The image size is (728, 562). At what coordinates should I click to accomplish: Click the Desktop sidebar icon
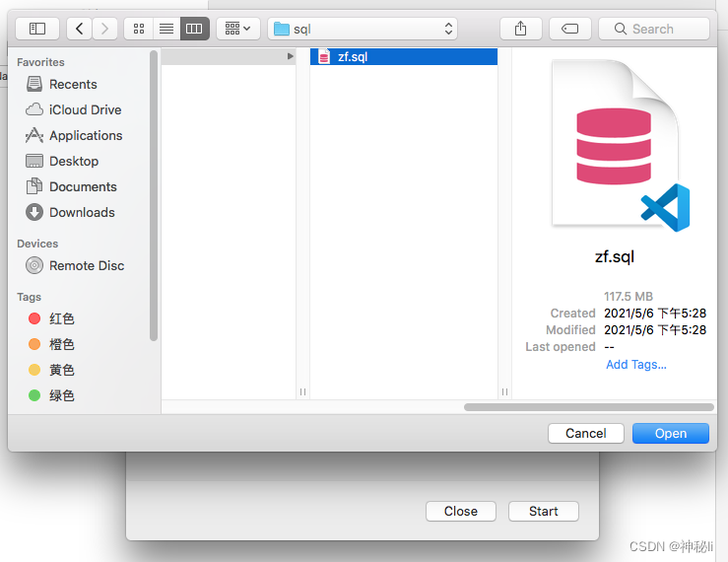(x=34, y=161)
